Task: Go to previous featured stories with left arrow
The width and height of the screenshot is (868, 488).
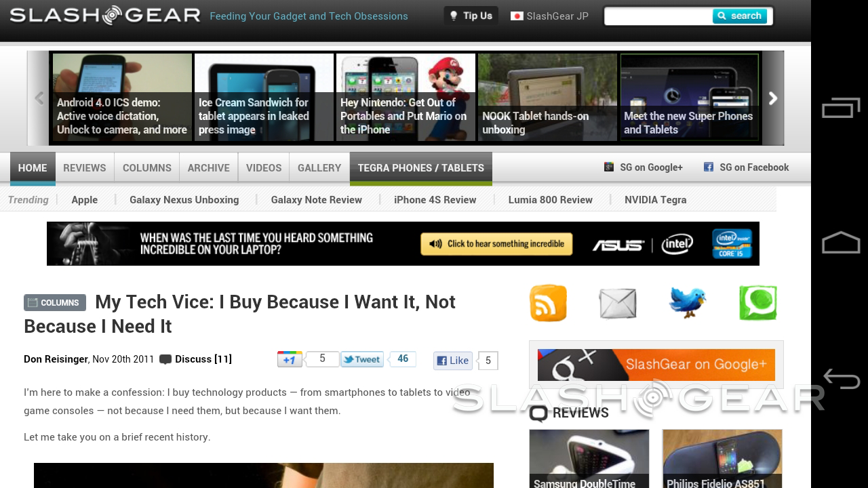Action: click(x=39, y=98)
